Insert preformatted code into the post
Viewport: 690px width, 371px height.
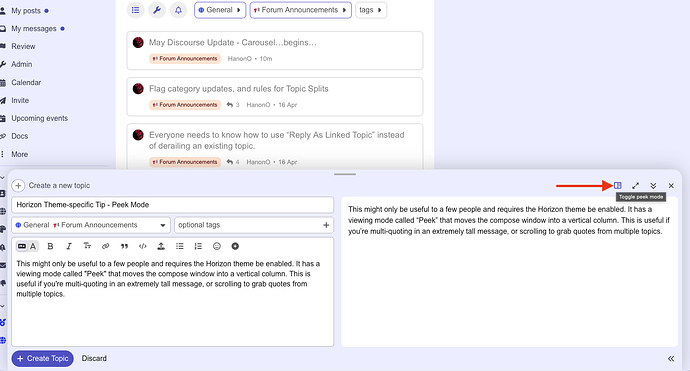(143, 246)
